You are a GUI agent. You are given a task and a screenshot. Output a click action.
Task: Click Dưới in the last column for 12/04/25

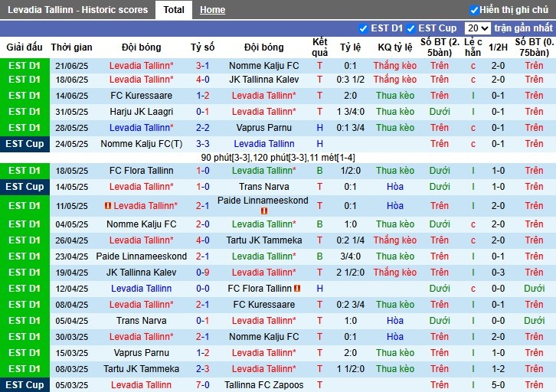click(x=534, y=289)
